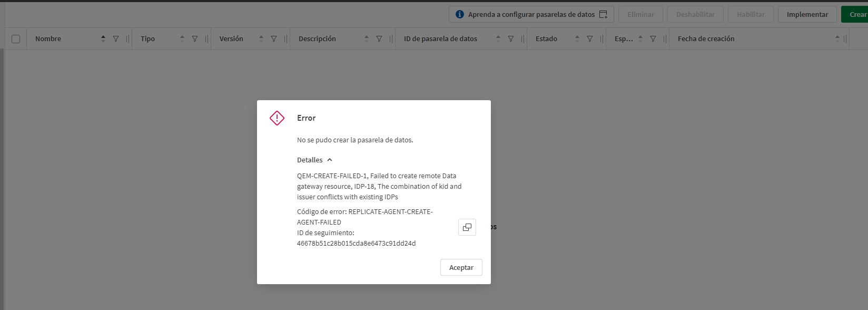Sort by Descripción using sort arrows
The image size is (868, 310).
367,39
